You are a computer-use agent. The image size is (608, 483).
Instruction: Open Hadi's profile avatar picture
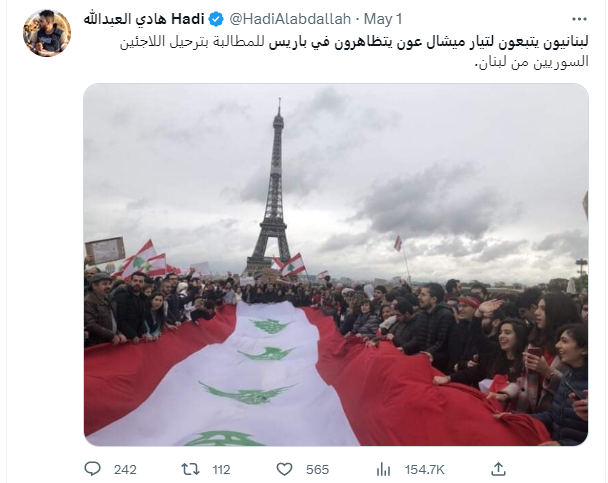(x=47, y=33)
